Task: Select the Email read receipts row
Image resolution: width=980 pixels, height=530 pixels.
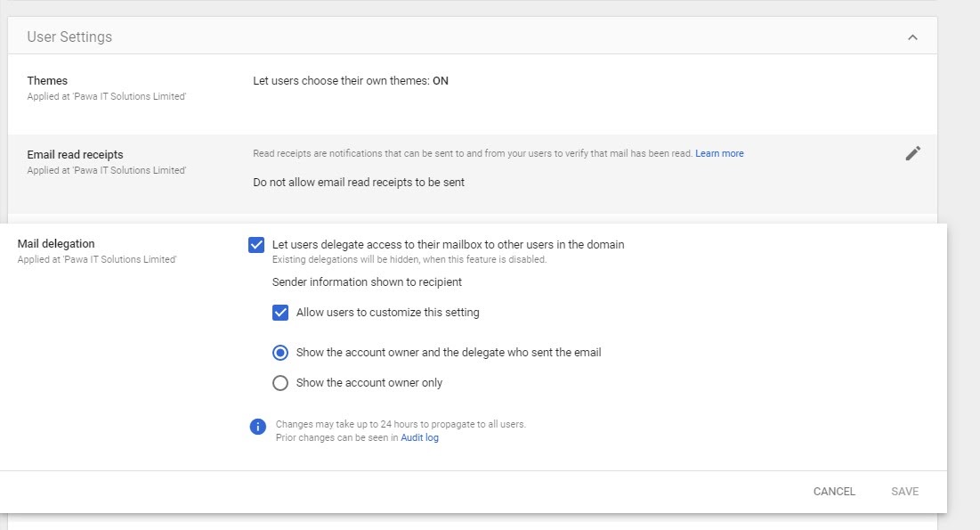Action: (77, 153)
